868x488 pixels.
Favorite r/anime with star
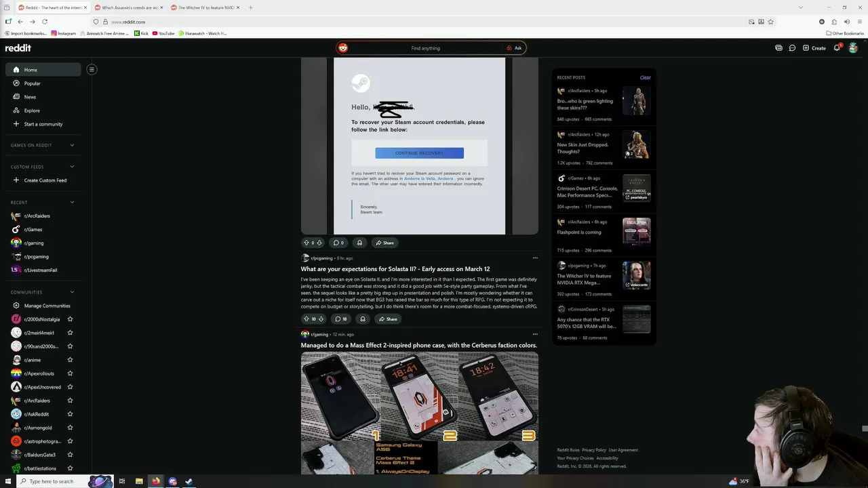tap(70, 360)
